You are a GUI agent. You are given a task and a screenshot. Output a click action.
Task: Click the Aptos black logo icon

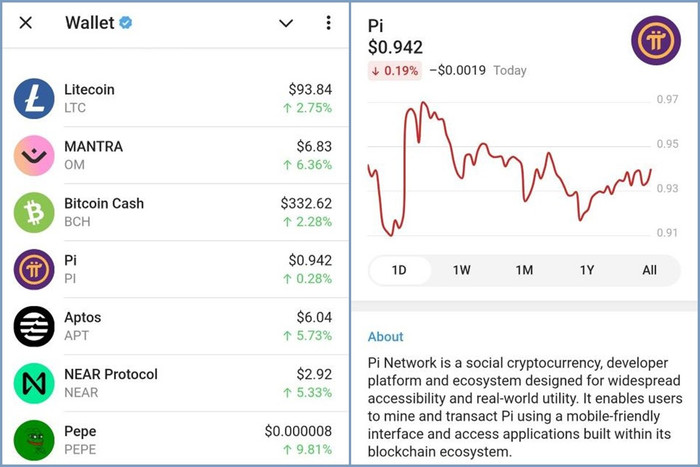pyautogui.click(x=34, y=326)
